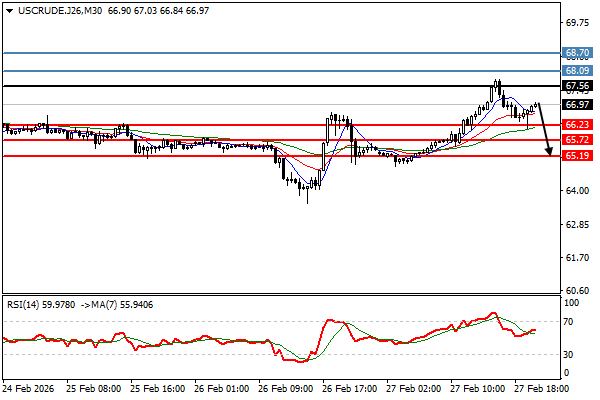This screenshot has height=400, width=600.
Task: Click the current price 66.97 label
Action: (576, 104)
